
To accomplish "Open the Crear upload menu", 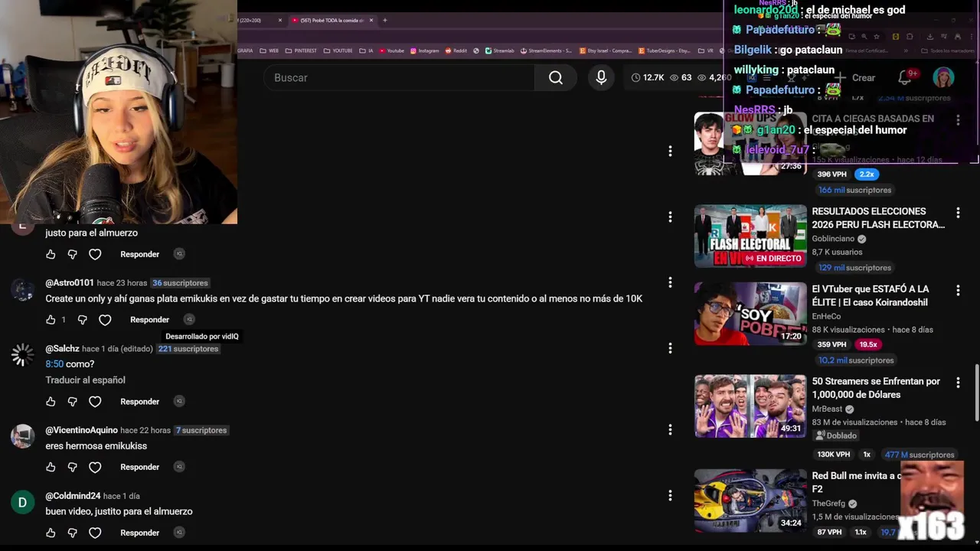I will [x=856, y=77].
